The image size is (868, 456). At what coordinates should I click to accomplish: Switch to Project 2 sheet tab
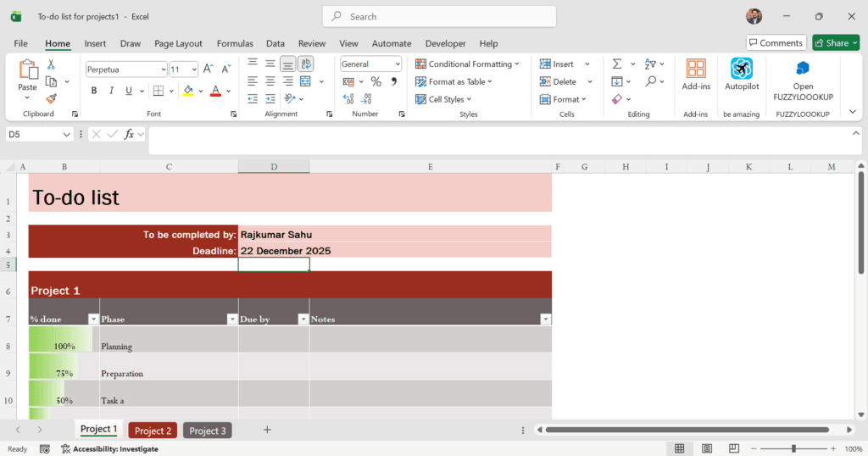(153, 431)
